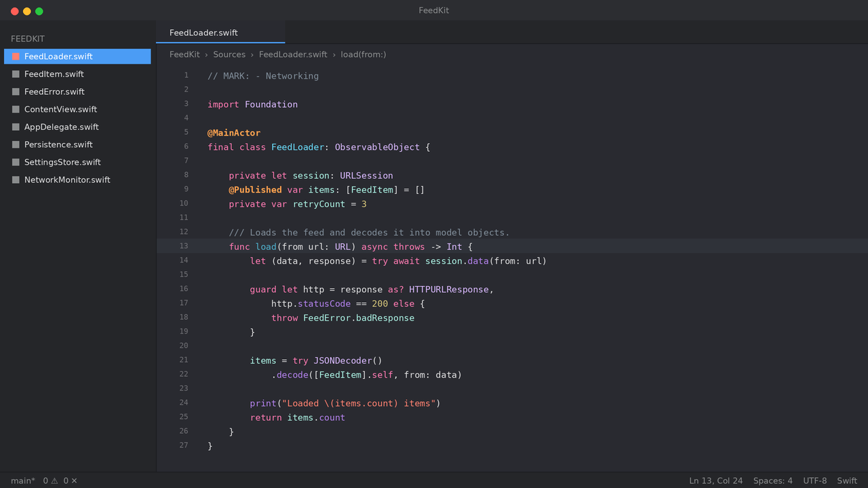Click the warning triangle icon in status bar
This screenshot has width=868, height=488.
(54, 481)
